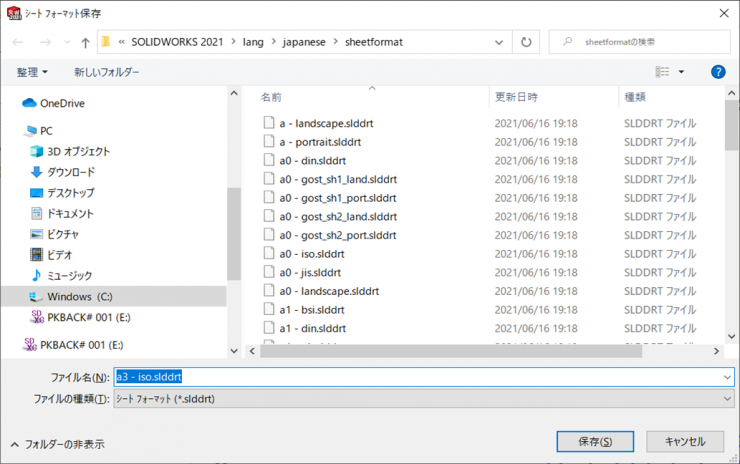Image resolution: width=740 pixels, height=464 pixels.
Task: Click SOLIDWORKS 2021 breadcrumb segment
Action: pyautogui.click(x=177, y=42)
